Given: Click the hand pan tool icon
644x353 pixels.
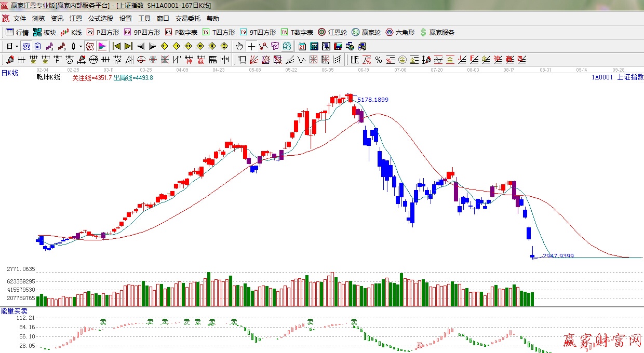Looking at the screenshot, I should tap(239, 46).
